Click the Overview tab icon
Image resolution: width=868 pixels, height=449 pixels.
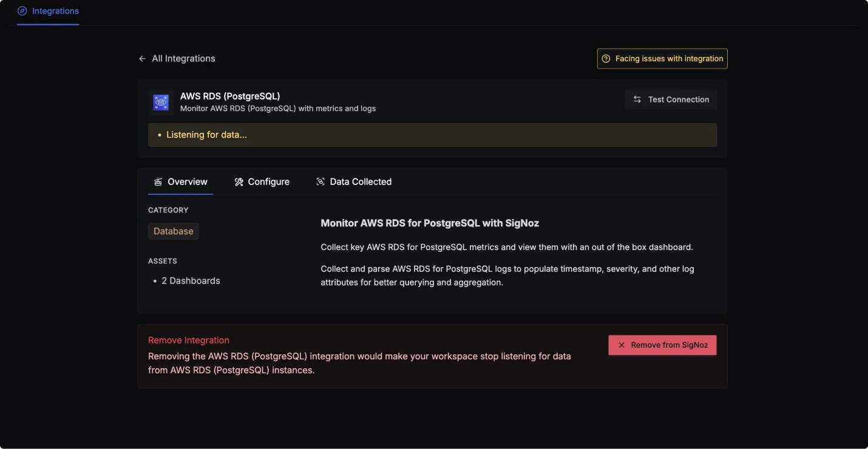click(158, 182)
